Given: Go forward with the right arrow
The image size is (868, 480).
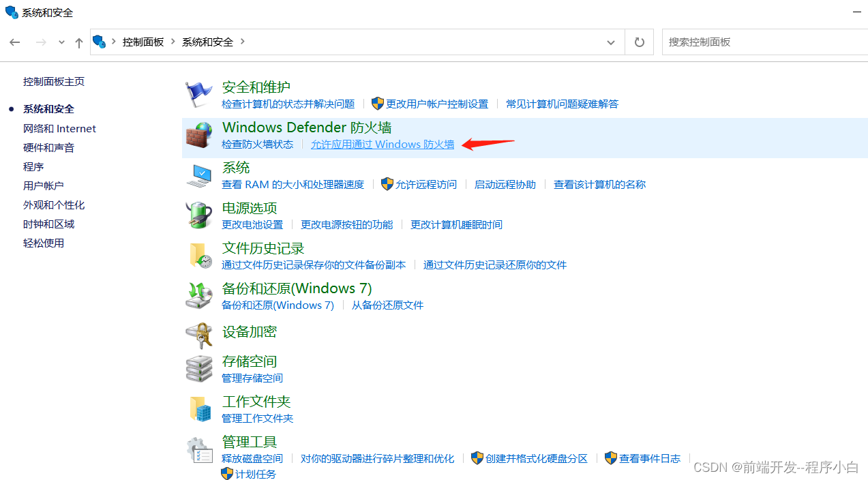Looking at the screenshot, I should pos(41,42).
